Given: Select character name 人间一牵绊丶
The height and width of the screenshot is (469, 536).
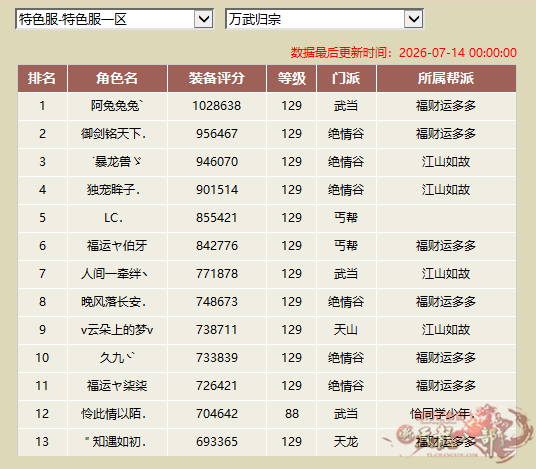Looking at the screenshot, I should coord(114,274).
